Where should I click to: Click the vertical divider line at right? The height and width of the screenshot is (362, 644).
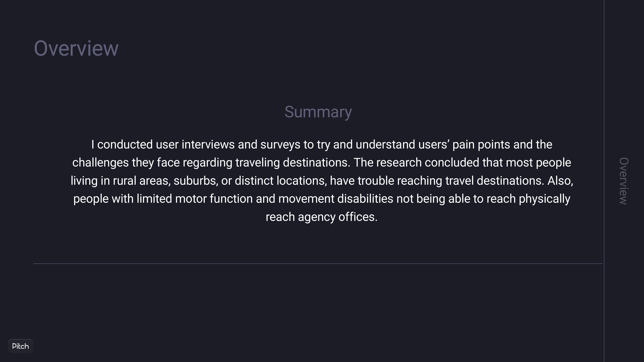[x=604, y=181]
